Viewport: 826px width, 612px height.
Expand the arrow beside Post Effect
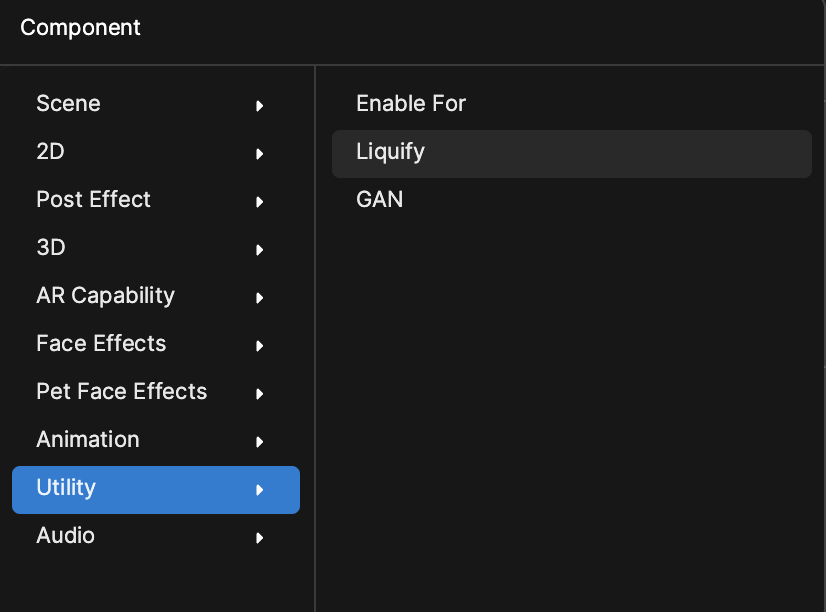tap(259, 202)
